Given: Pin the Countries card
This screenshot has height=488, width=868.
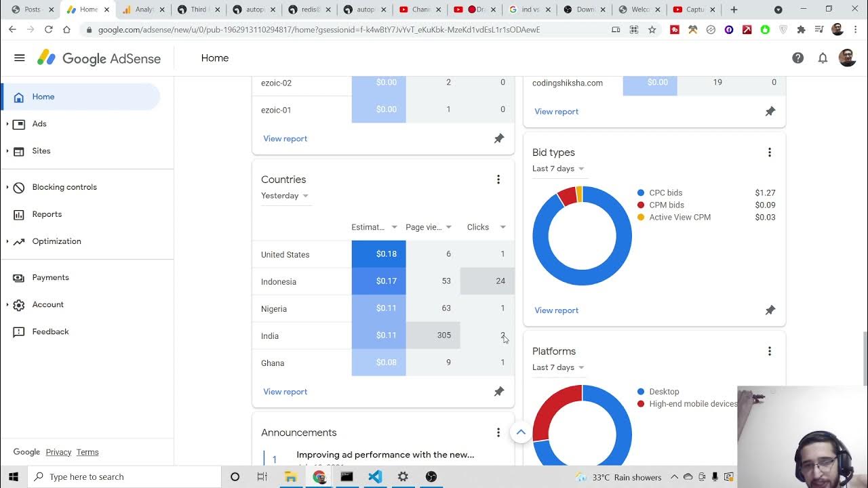Looking at the screenshot, I should tap(499, 392).
